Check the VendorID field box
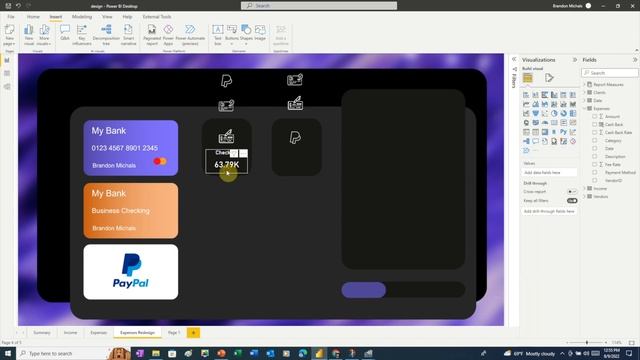640x360 pixels. (595, 180)
